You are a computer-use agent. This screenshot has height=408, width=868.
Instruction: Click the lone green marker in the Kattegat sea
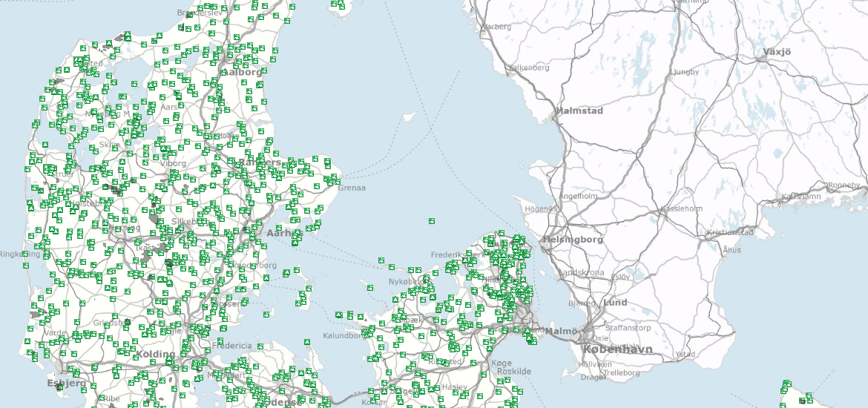pyautogui.click(x=431, y=220)
